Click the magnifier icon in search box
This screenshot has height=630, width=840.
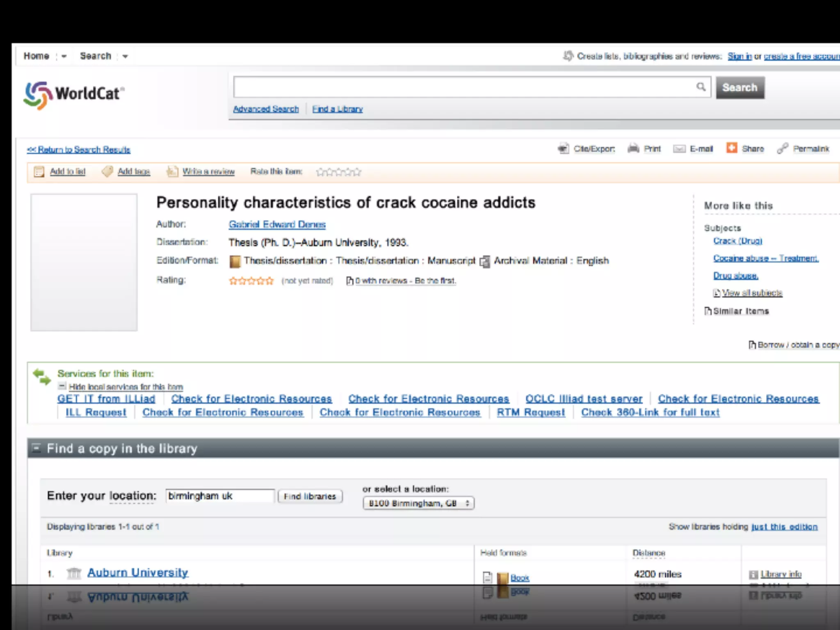click(x=701, y=87)
